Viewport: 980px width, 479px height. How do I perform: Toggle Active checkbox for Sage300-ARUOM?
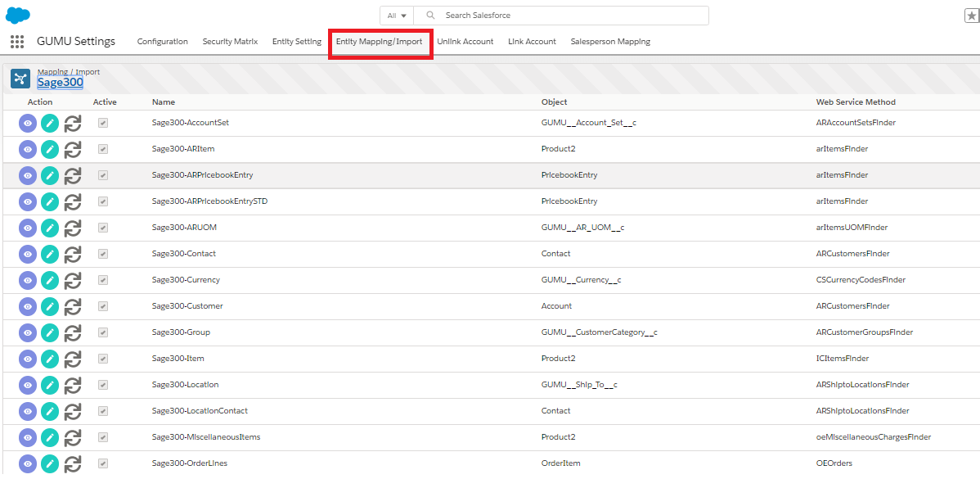[x=103, y=228]
